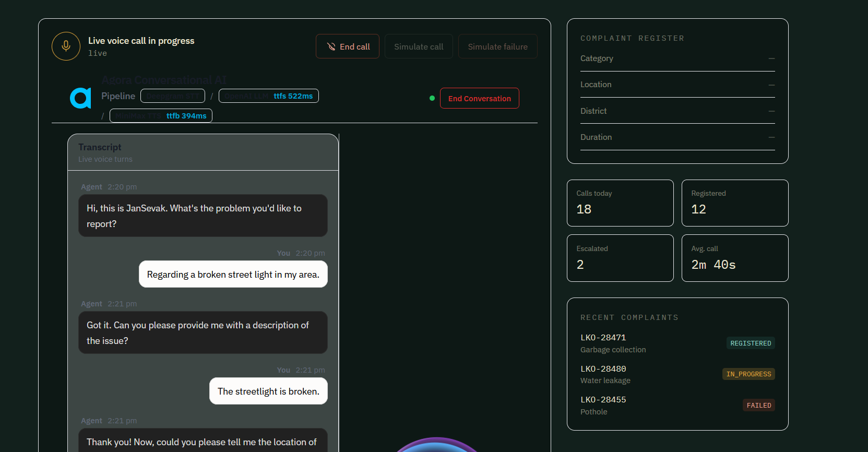The height and width of the screenshot is (452, 868).
Task: Select the MiniMax TTS ttfb chip
Action: [161, 116]
